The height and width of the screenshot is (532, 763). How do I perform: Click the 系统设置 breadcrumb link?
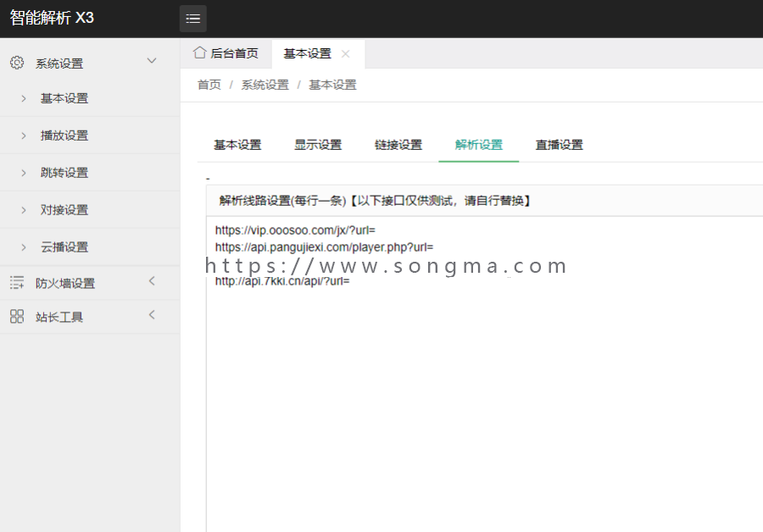[265, 85]
